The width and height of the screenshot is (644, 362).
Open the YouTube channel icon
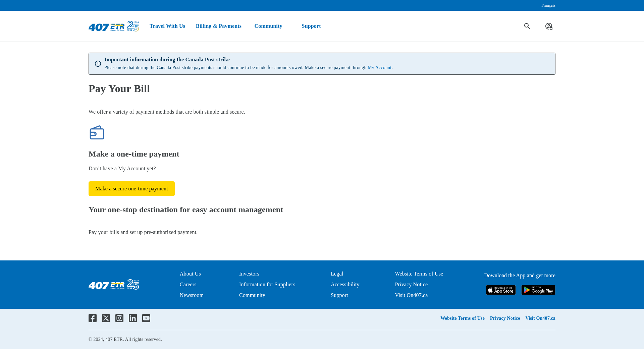(146, 318)
